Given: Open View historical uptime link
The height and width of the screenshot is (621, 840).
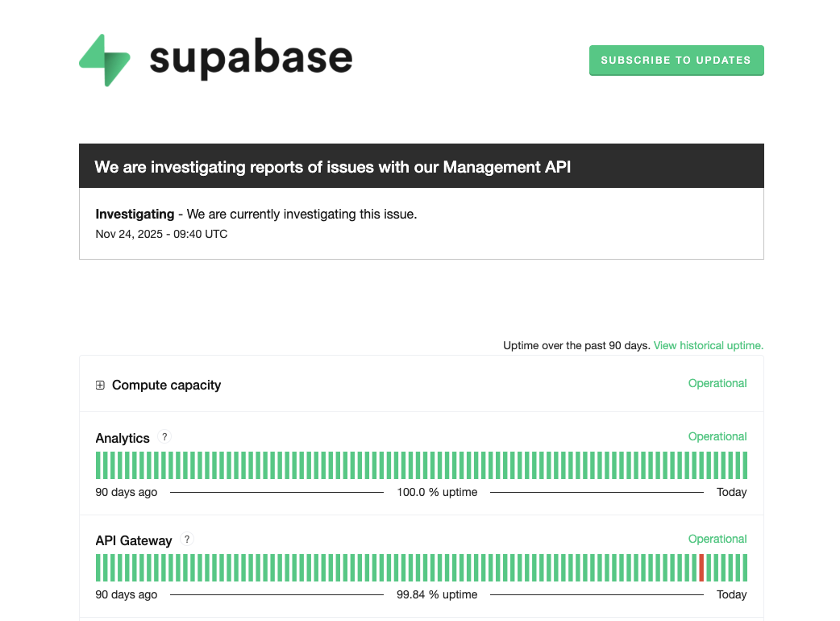Looking at the screenshot, I should [x=709, y=346].
